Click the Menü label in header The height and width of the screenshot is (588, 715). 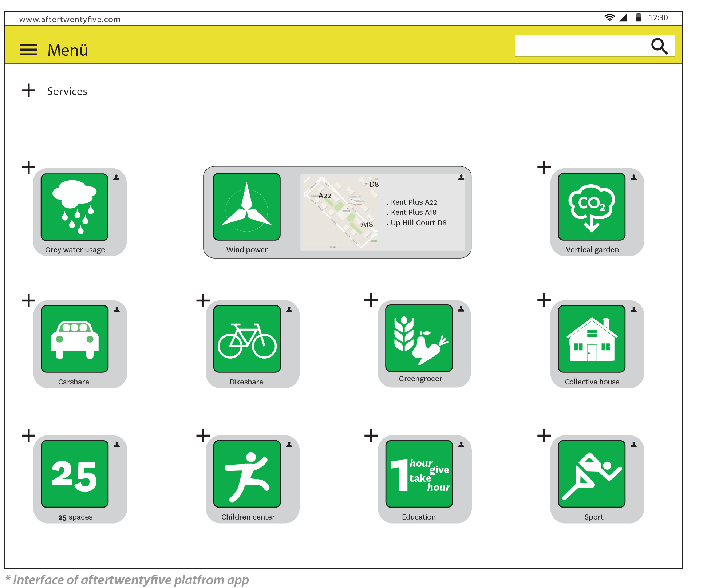[68, 50]
